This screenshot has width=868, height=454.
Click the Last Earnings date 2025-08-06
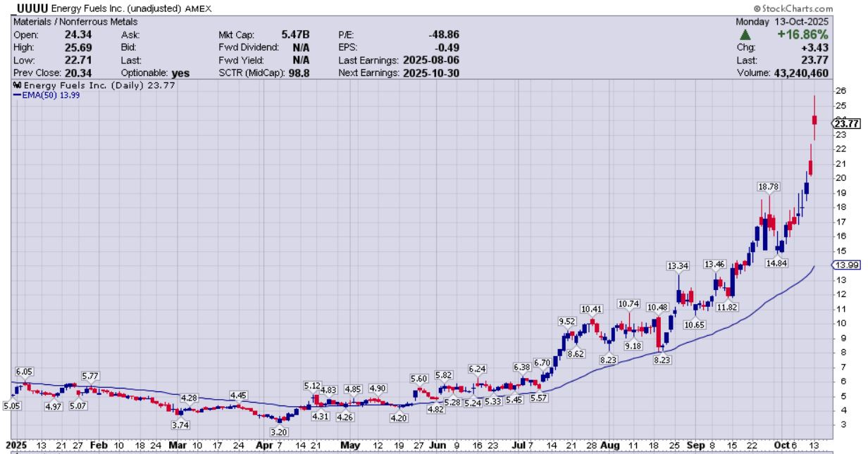pos(430,60)
